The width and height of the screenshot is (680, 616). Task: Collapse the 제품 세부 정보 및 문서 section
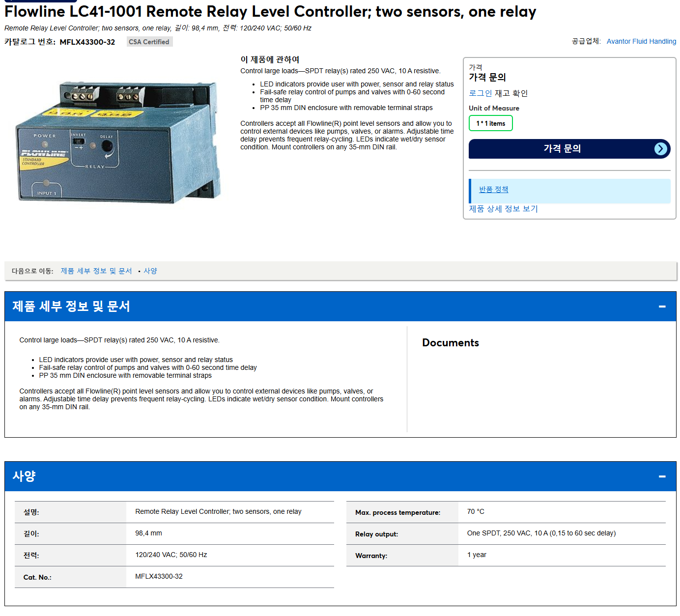[x=662, y=307]
